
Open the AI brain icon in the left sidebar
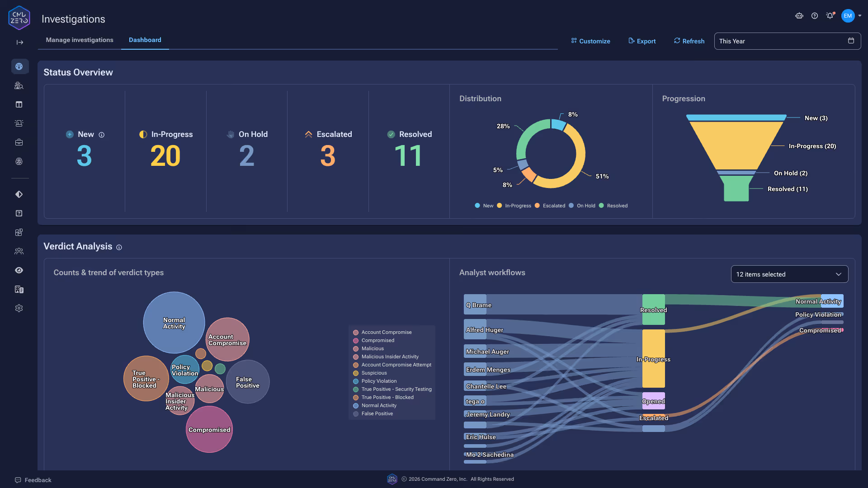[19, 161]
